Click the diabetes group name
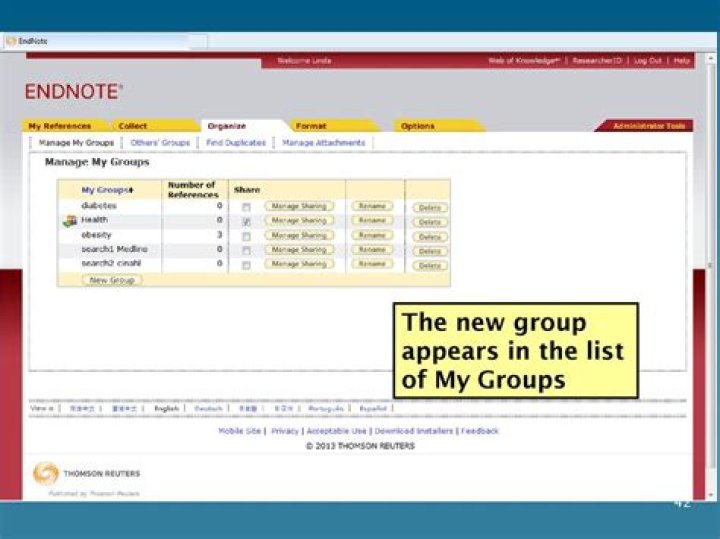 (x=99, y=206)
